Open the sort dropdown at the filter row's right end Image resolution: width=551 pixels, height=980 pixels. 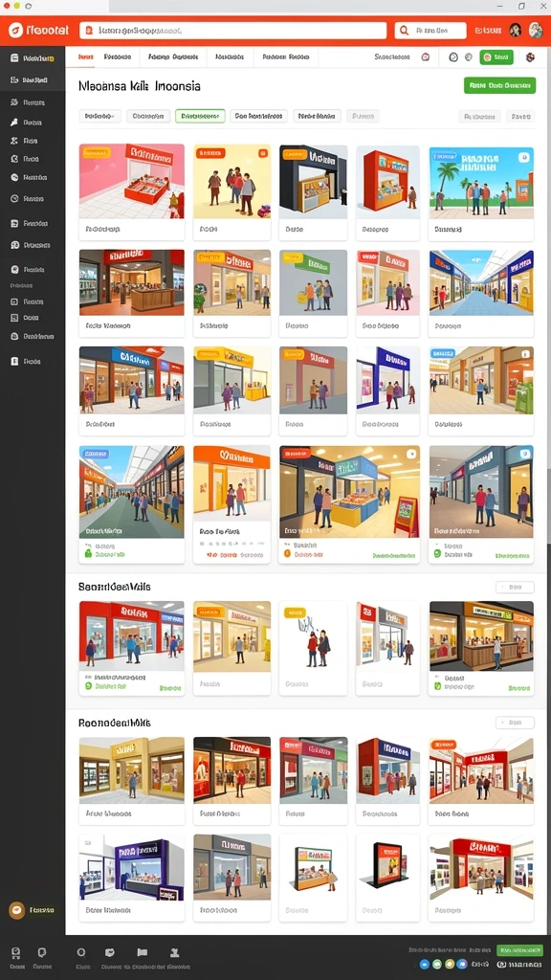[520, 116]
